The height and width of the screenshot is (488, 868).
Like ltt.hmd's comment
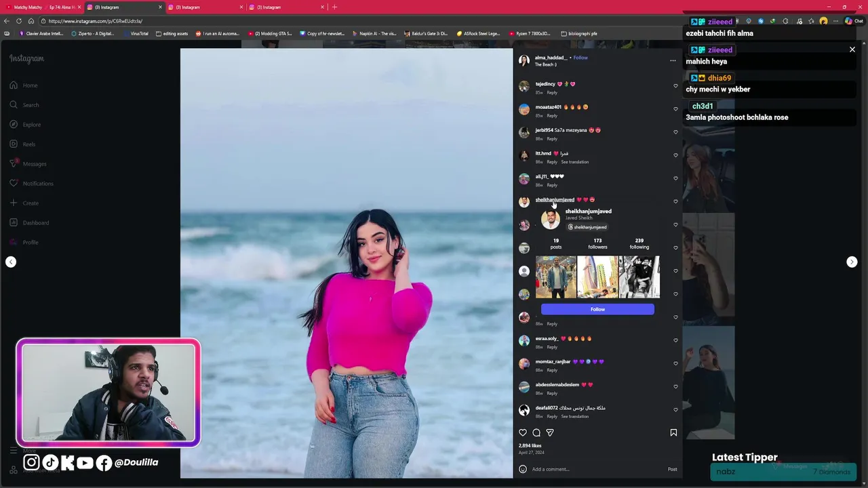click(x=675, y=155)
